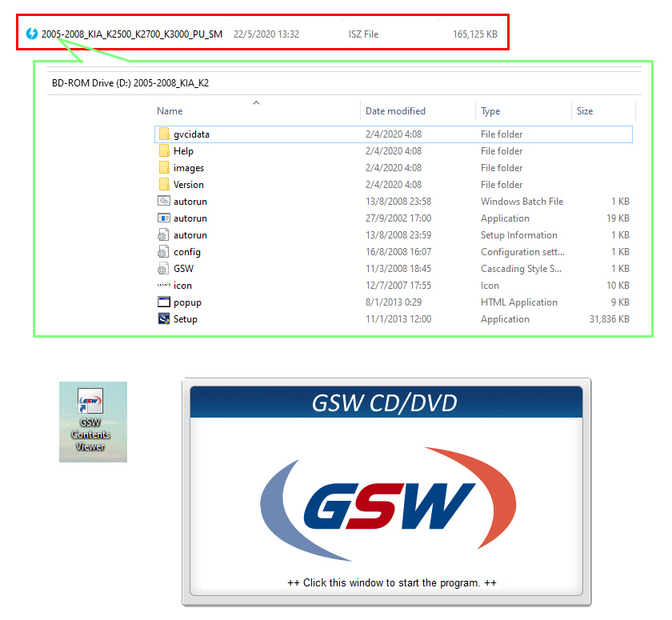672x620 pixels.
Task: Click the GSW logo in the splash window
Action: tap(388, 504)
